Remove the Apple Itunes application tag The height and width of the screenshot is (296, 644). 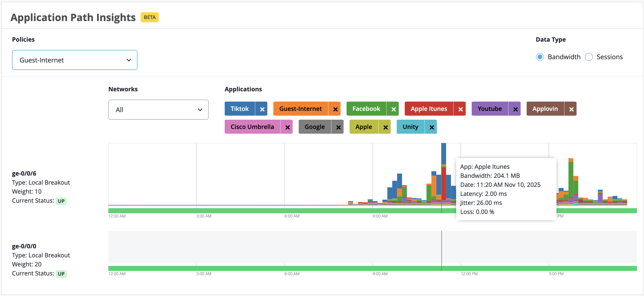pos(460,109)
